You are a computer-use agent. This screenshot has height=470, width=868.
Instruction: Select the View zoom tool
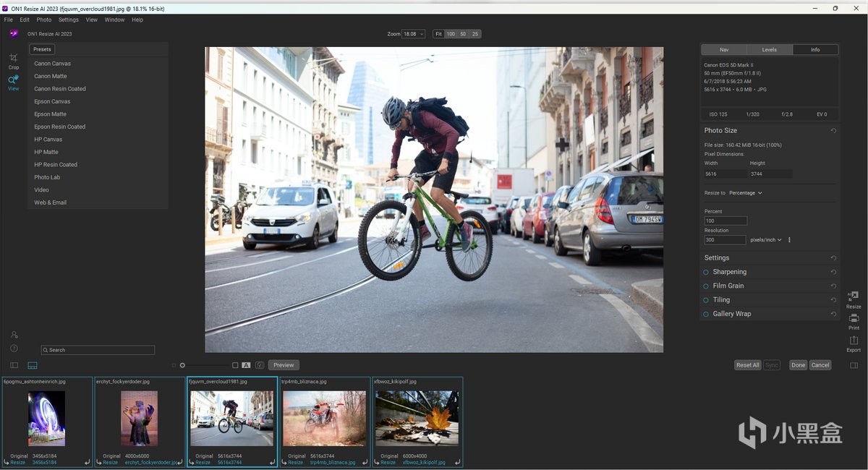13,82
